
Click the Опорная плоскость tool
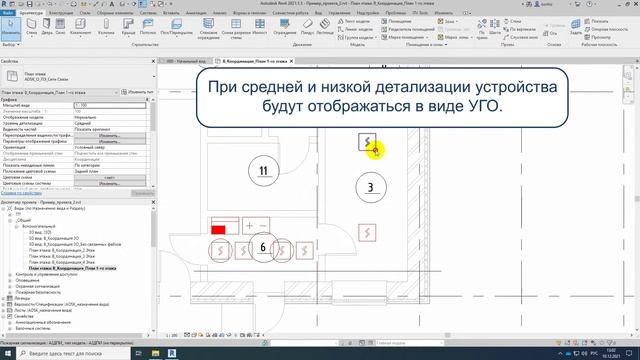click(606, 29)
